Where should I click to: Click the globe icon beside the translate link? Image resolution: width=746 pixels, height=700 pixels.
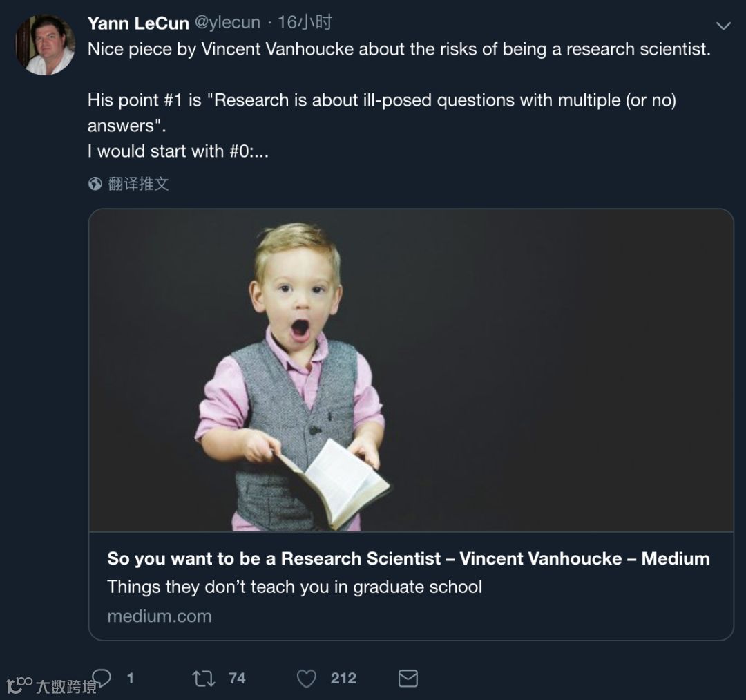(95, 184)
